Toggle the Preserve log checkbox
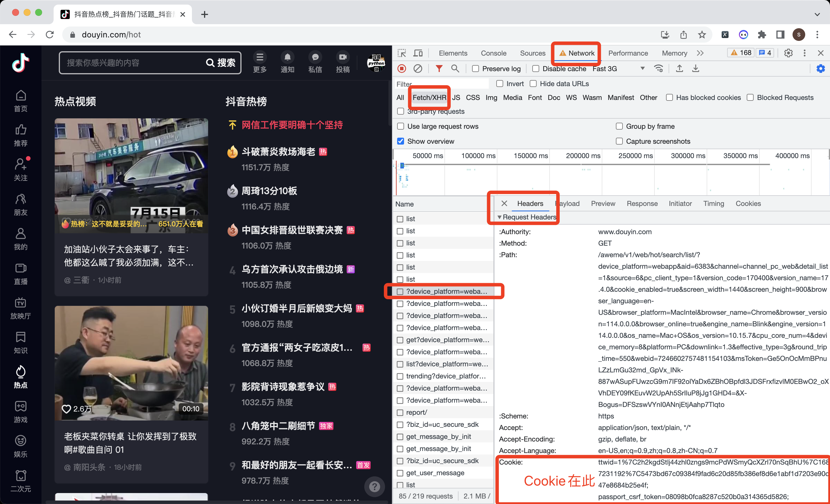 pyautogui.click(x=474, y=69)
